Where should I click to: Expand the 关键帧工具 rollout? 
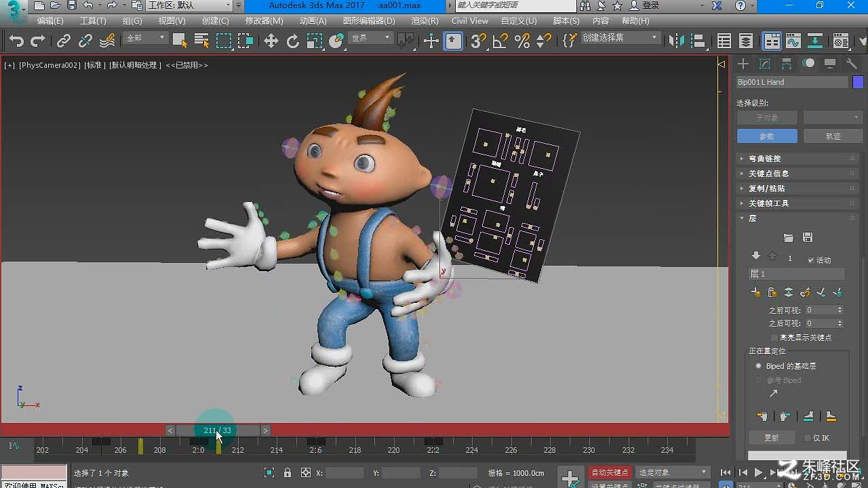pos(797,203)
